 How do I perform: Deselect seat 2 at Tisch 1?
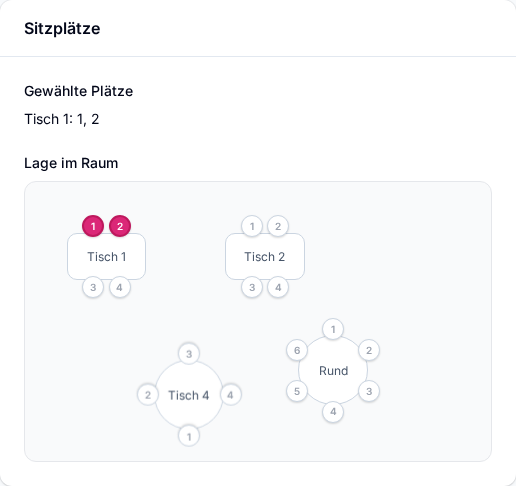(120, 226)
